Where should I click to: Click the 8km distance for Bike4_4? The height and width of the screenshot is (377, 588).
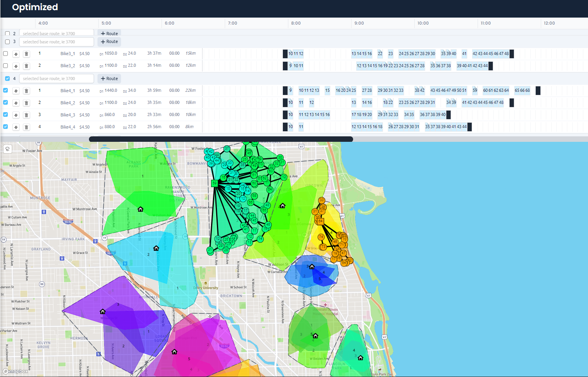click(189, 127)
